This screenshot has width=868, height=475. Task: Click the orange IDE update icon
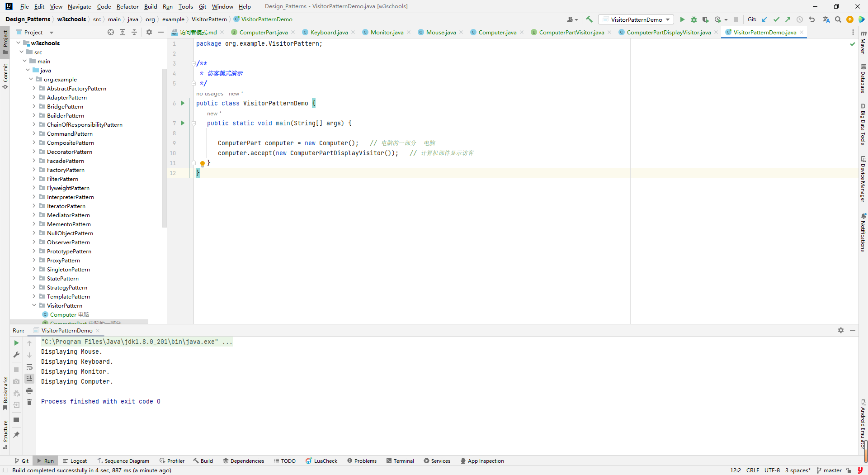click(x=849, y=19)
